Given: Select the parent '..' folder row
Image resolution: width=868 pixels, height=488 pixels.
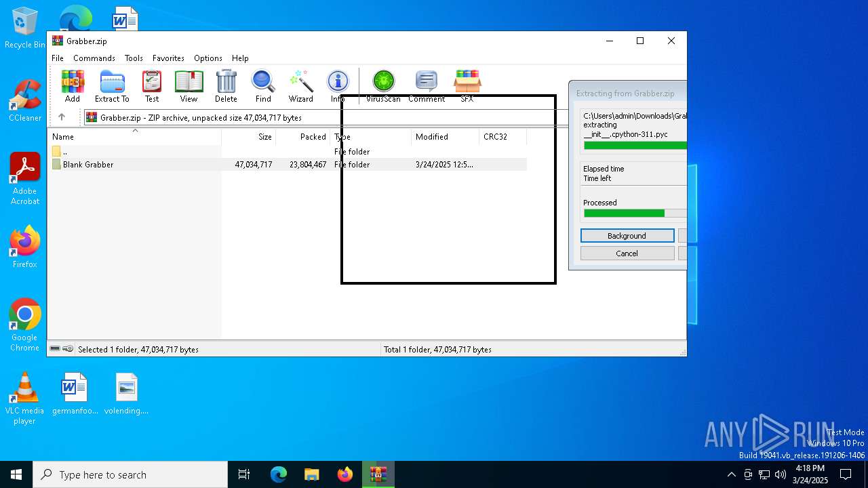Looking at the screenshot, I should tap(288, 152).
